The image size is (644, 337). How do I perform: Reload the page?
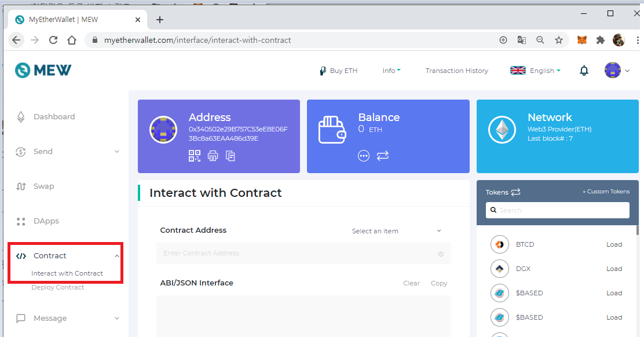pyautogui.click(x=53, y=40)
